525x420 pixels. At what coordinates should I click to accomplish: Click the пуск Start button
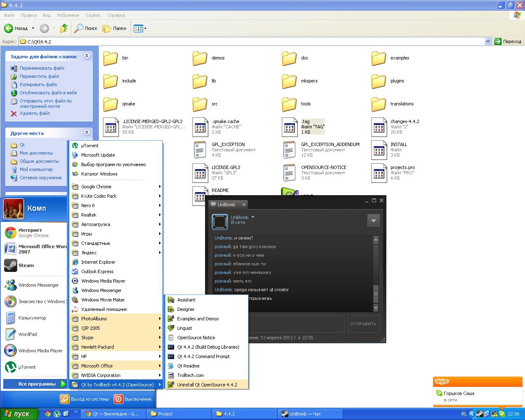(x=19, y=414)
